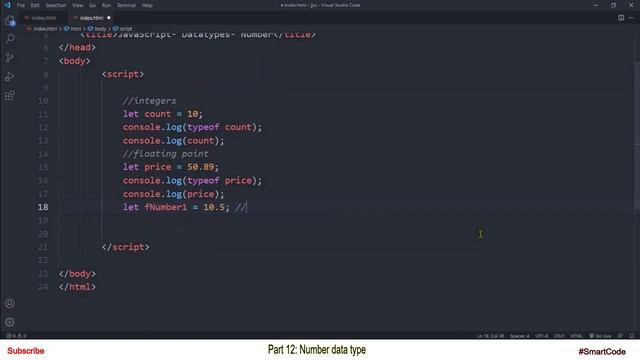Click html in the breadcrumb
This screenshot has height=360, width=640.
point(76,29)
